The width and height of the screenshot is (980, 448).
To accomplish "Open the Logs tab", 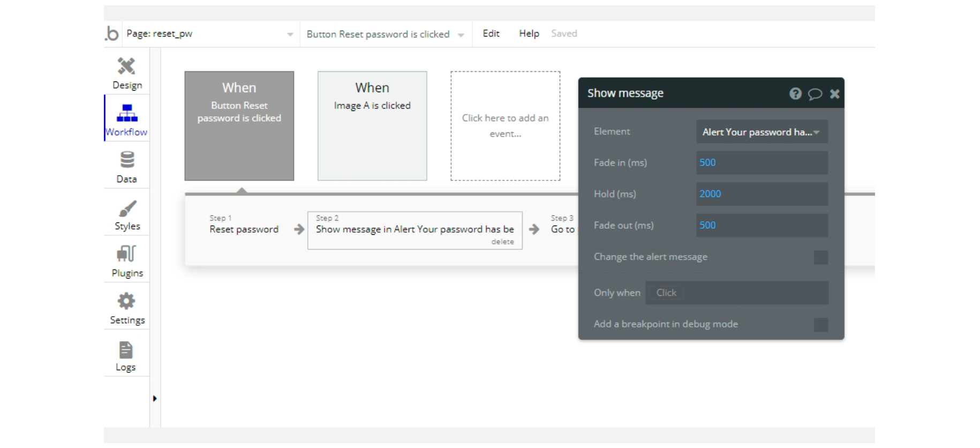I will 126,356.
